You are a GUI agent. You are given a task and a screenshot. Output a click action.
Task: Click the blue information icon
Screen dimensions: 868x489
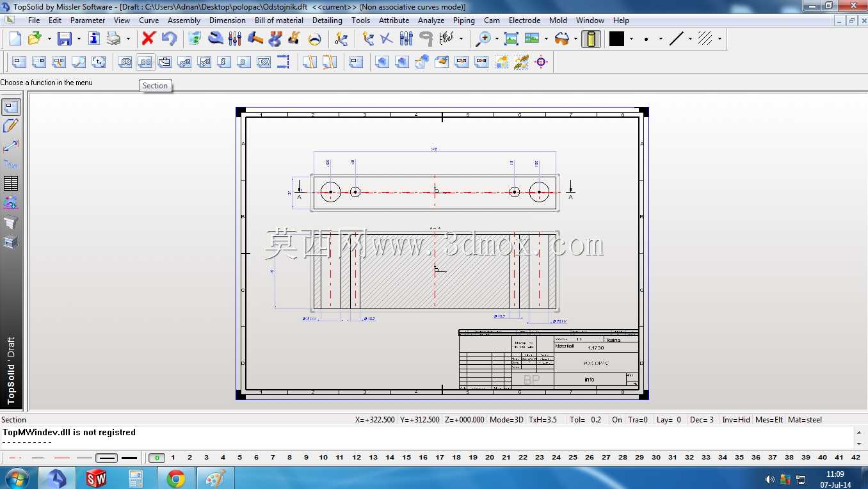pos(94,39)
